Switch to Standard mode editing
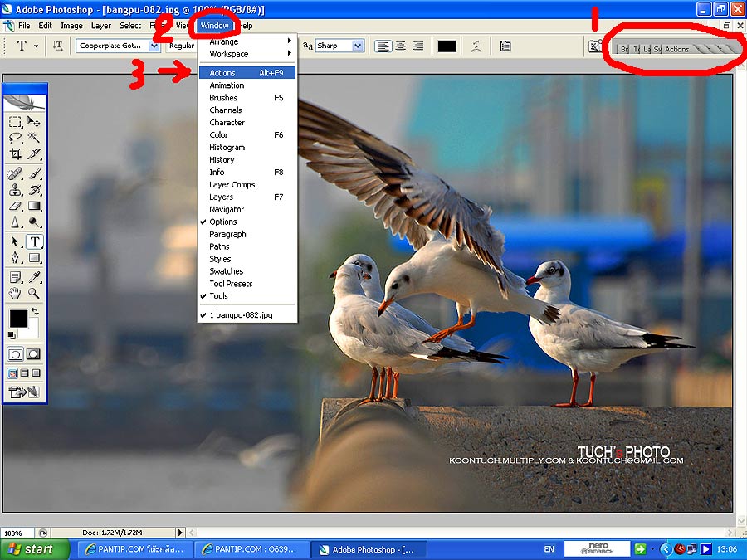The width and height of the screenshot is (747, 560). point(15,354)
